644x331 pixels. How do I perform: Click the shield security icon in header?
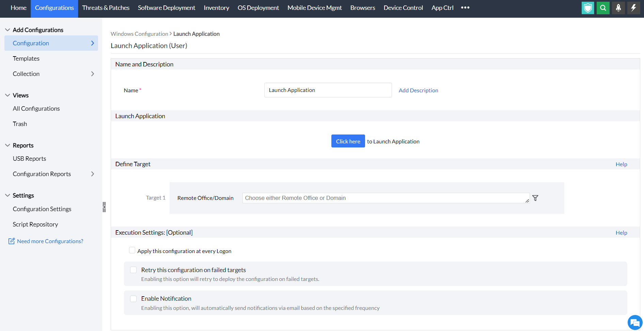pyautogui.click(x=588, y=8)
